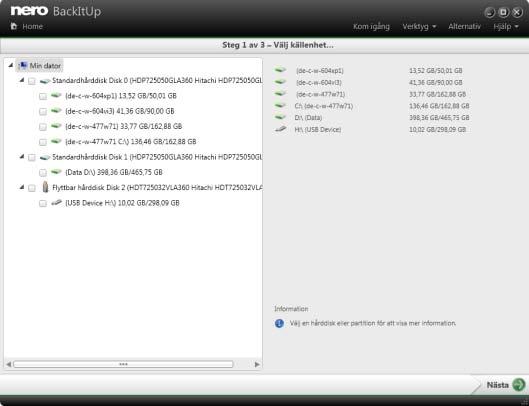
Task: Check the Standardhårddisk Disk 0 checkbox
Action: click(x=32, y=81)
